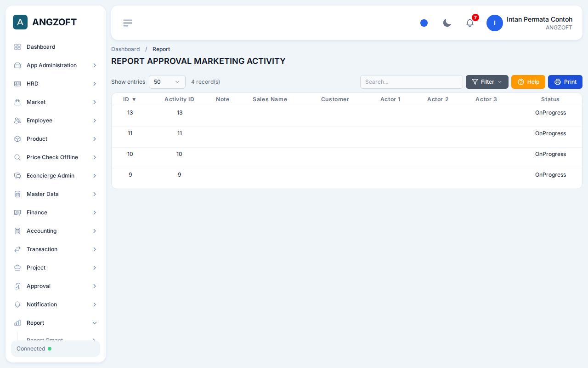Image resolution: width=588 pixels, height=368 pixels.
Task: Click the HRD sidebar icon
Action: [x=17, y=84]
